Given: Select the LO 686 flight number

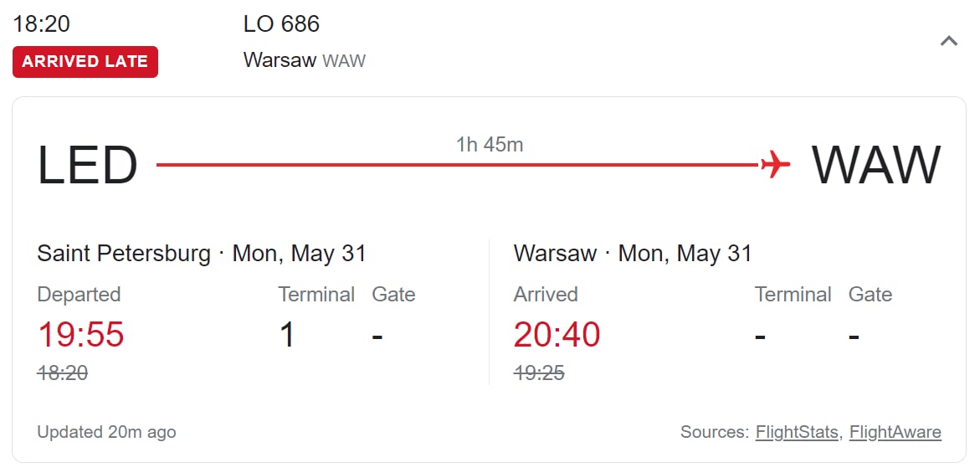Looking at the screenshot, I should [x=281, y=24].
